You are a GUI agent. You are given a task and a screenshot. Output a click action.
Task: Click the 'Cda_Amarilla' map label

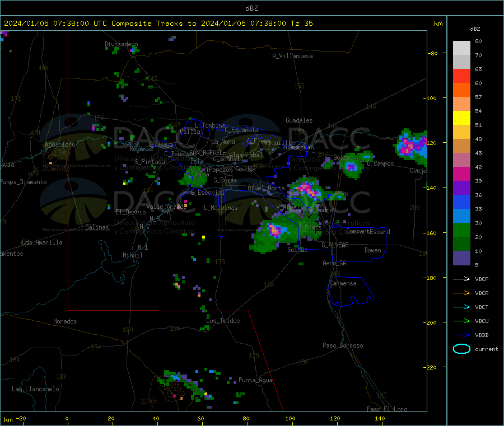[x=42, y=242]
